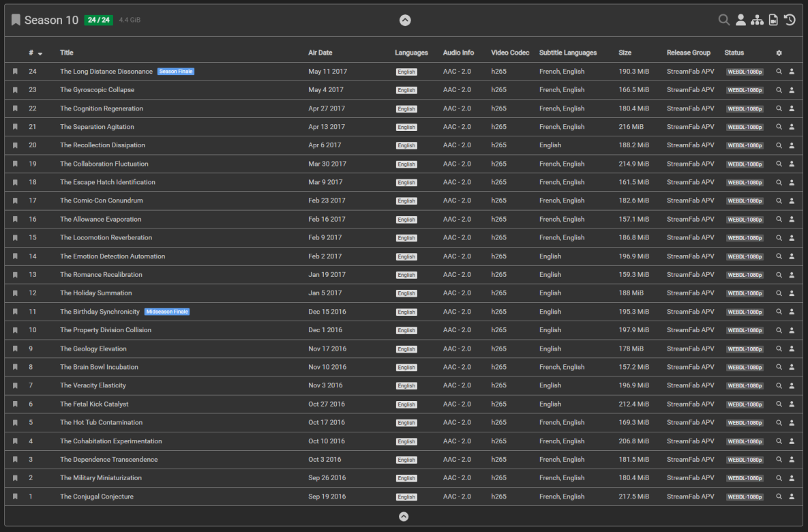Screen dimensions: 808x532
Task: Open table column options gear
Action: coord(779,53)
